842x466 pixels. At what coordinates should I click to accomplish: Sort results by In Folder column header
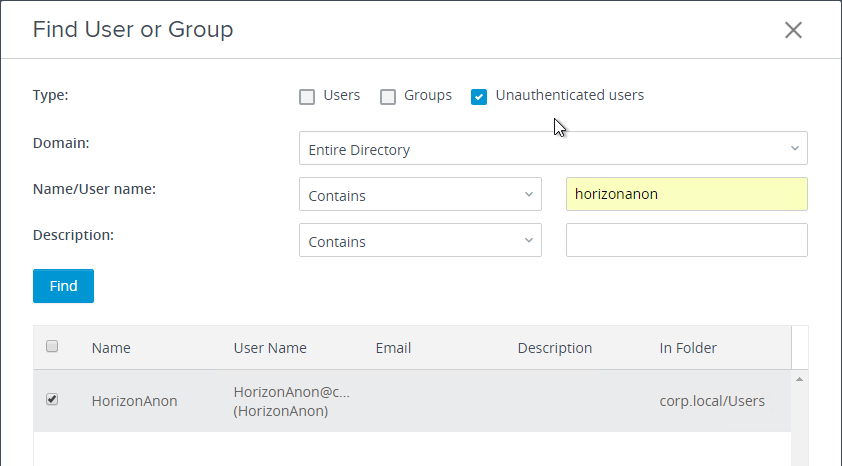click(688, 348)
